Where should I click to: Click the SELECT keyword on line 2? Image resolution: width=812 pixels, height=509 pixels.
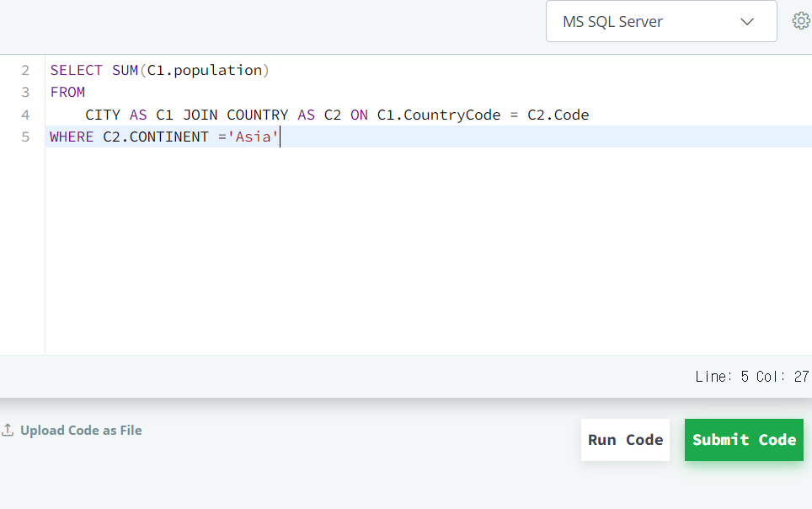[x=76, y=70]
